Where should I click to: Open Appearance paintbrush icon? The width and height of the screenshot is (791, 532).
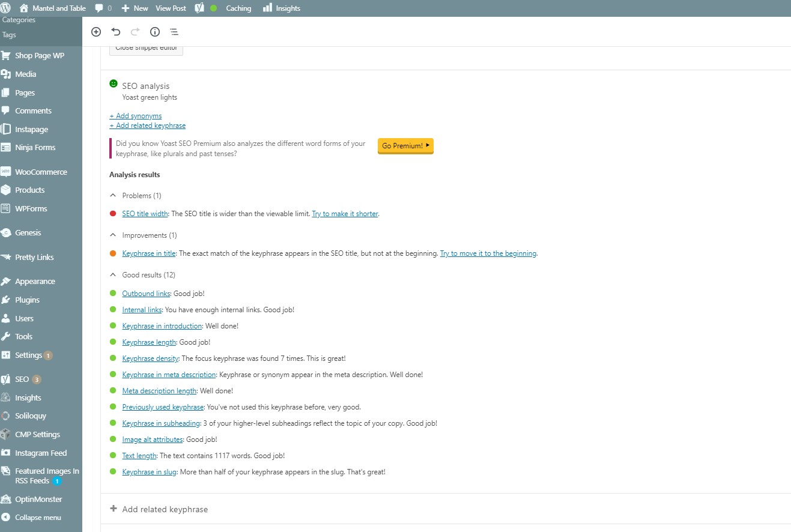coord(6,281)
